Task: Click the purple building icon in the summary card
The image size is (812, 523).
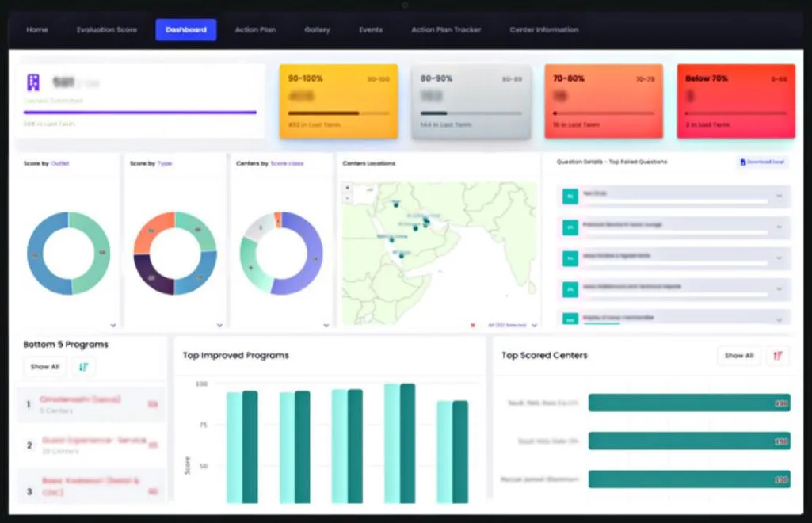Action: pos(33,82)
